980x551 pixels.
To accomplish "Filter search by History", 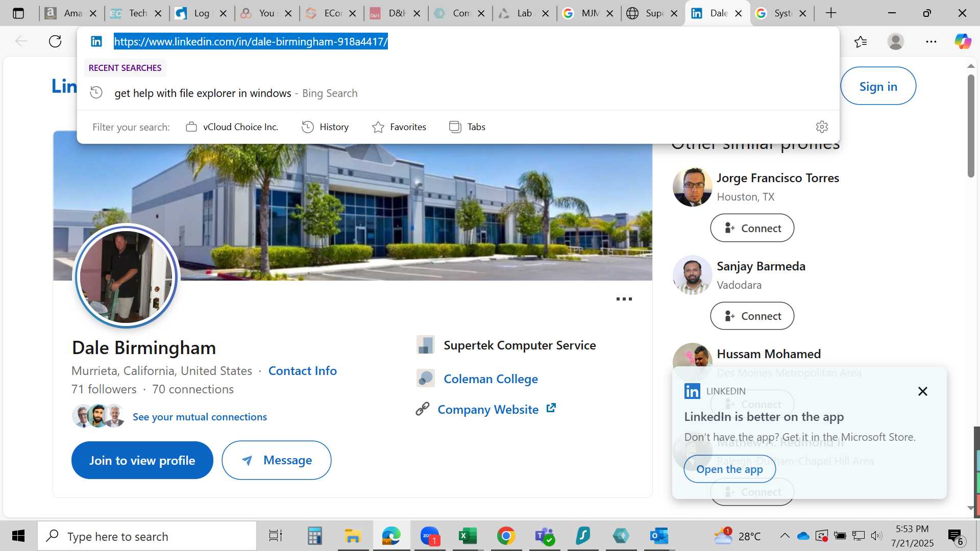I will [x=325, y=127].
